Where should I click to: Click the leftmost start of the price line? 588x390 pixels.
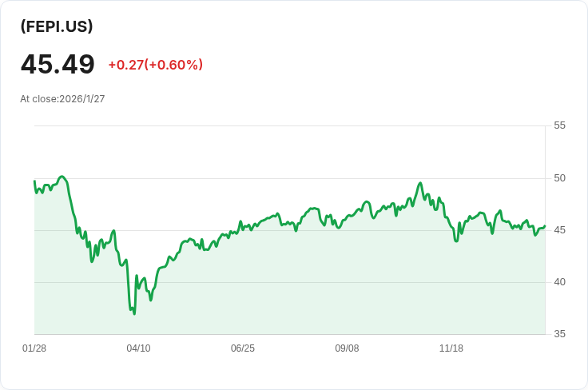coord(34,181)
